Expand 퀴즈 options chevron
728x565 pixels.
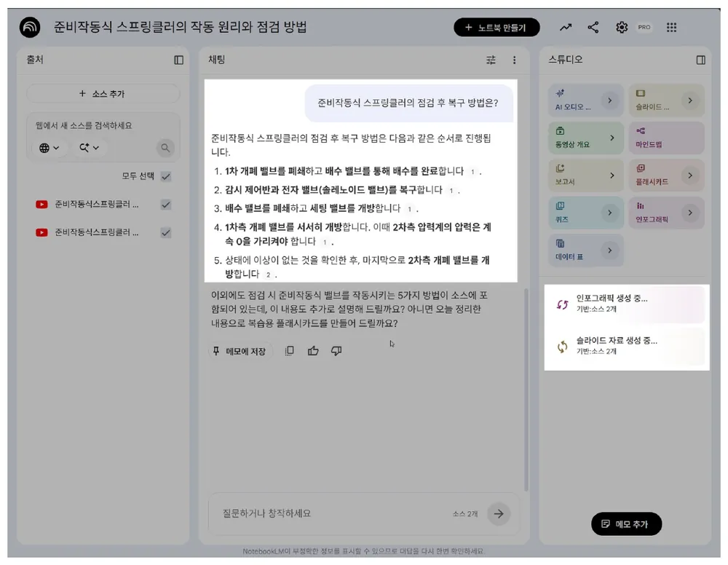click(x=610, y=213)
